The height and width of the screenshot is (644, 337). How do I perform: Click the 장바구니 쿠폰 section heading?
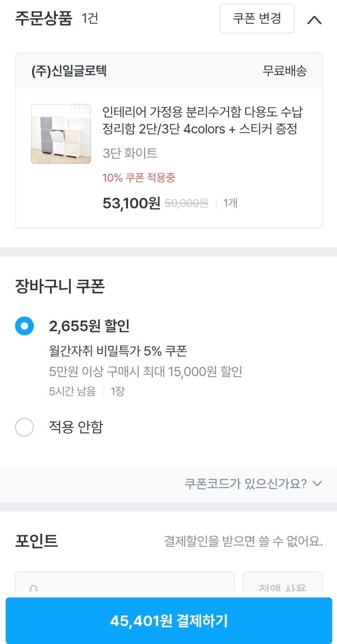pyautogui.click(x=60, y=287)
